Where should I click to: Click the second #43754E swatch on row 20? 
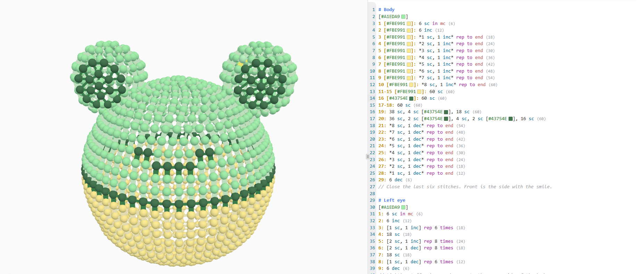tap(511, 119)
